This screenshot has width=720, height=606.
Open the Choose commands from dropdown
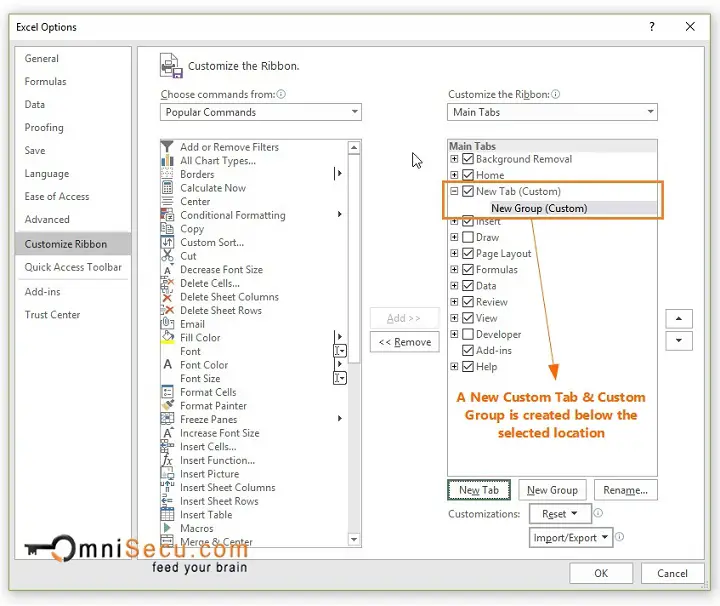click(x=261, y=112)
